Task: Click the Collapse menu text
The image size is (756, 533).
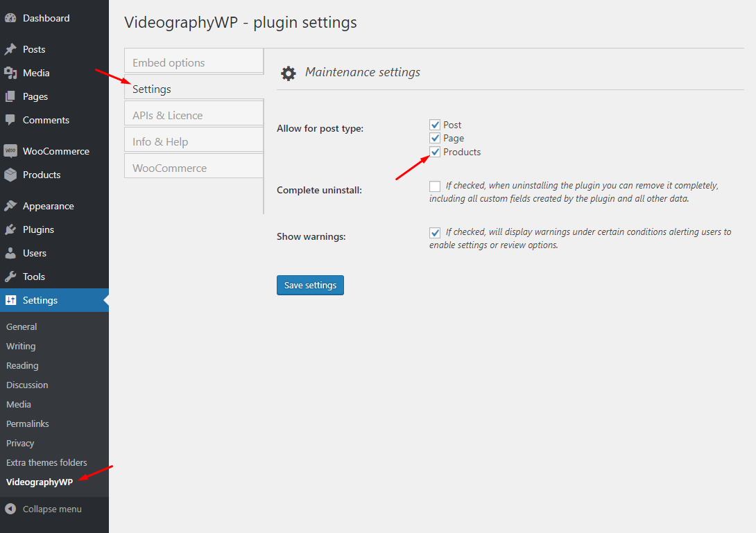Action: pos(52,509)
